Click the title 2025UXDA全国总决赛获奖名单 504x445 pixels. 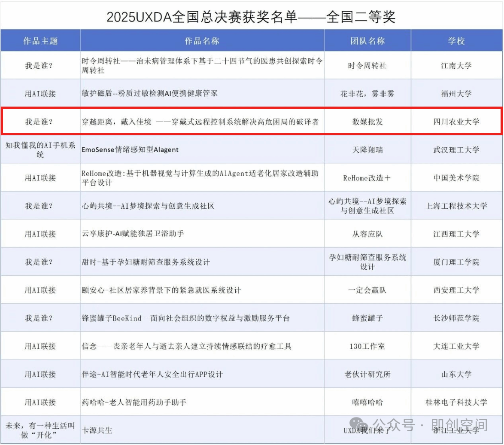[x=251, y=17]
